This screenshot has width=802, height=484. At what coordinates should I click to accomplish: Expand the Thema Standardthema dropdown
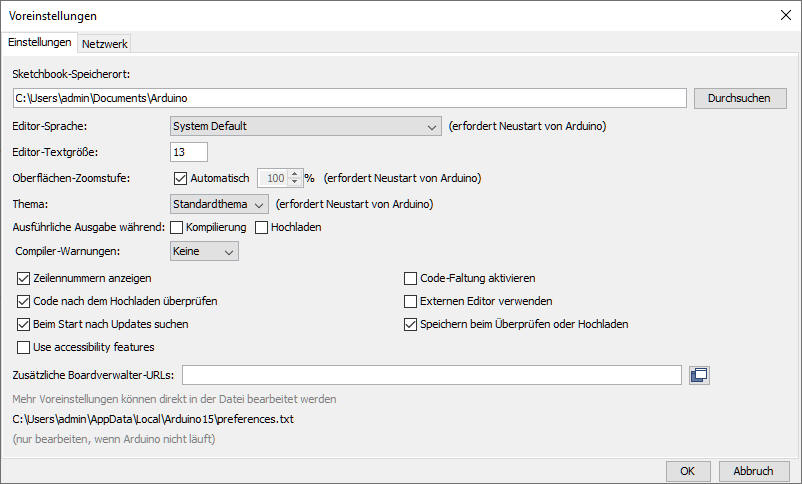[x=219, y=204]
